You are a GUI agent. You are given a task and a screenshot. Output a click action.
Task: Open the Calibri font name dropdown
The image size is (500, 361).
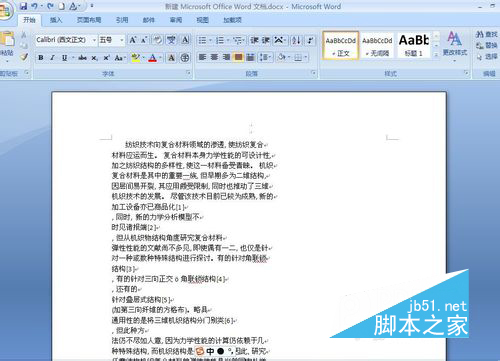94,40
